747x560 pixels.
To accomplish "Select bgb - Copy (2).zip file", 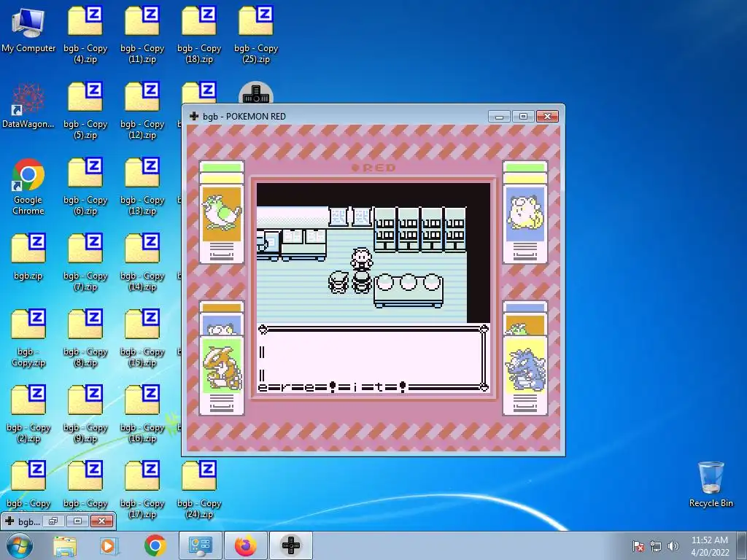I will 28,413.
